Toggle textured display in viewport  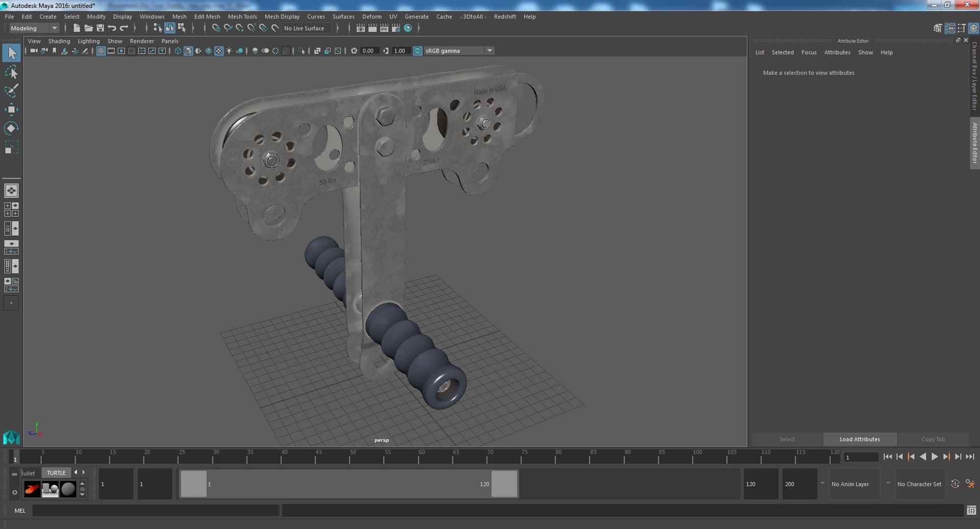click(219, 51)
